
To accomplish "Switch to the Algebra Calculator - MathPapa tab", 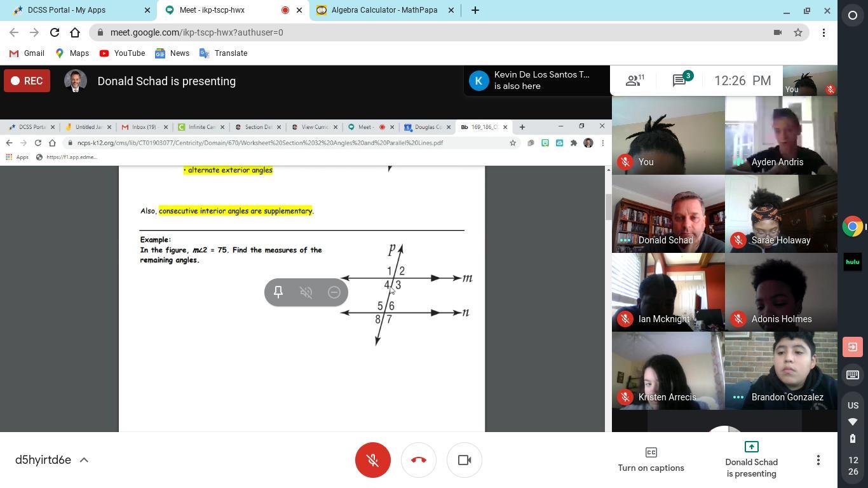I will coord(385,10).
